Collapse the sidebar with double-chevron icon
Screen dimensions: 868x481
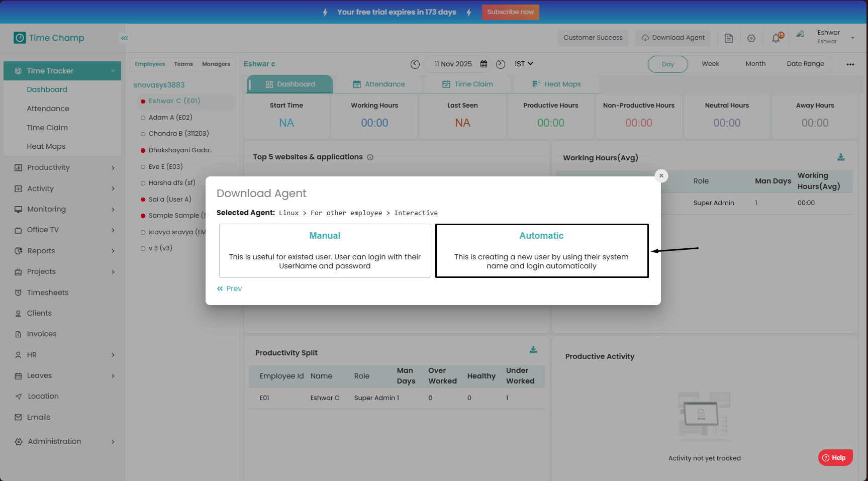pos(124,38)
